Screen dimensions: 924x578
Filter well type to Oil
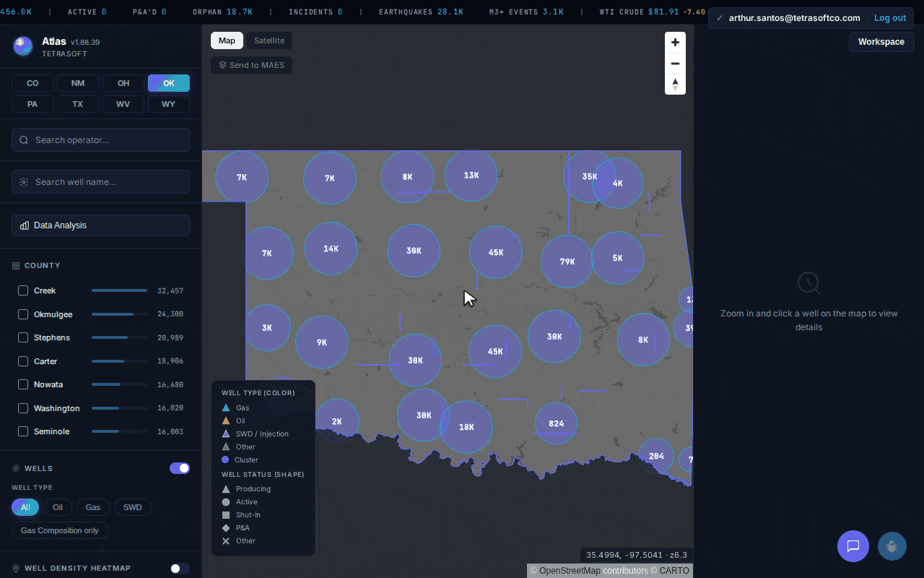(58, 507)
